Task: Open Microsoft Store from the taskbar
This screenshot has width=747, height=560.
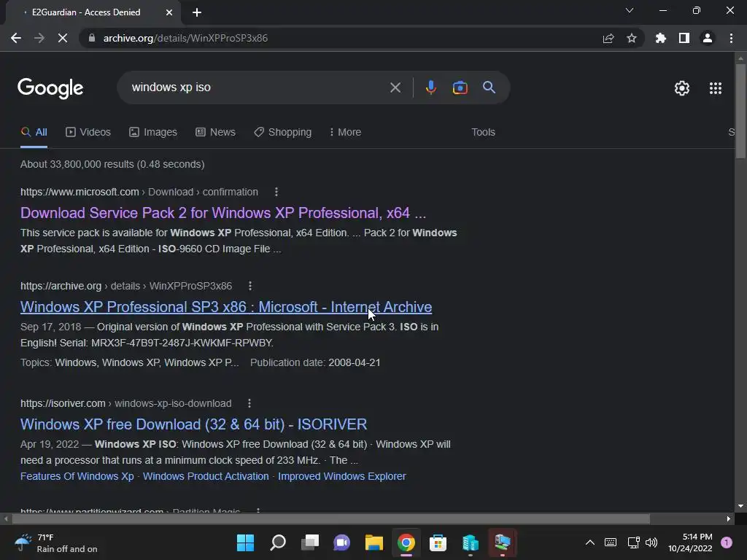Action: (x=438, y=542)
